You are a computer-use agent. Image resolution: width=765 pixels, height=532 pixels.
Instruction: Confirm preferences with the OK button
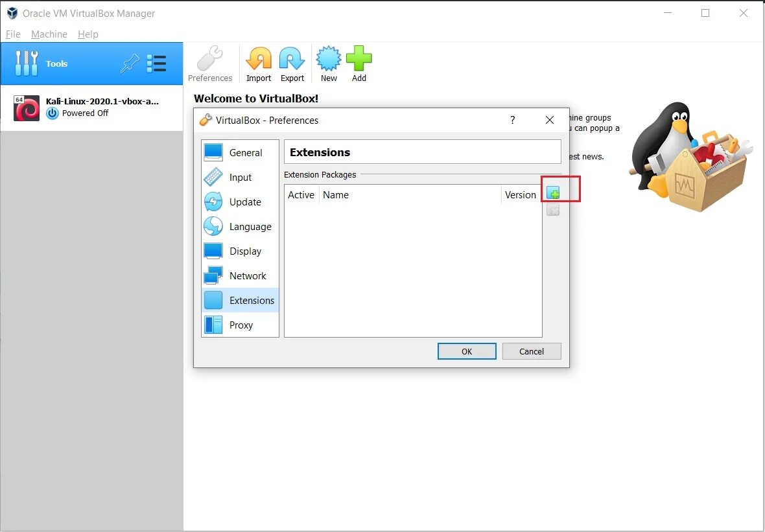tap(467, 351)
